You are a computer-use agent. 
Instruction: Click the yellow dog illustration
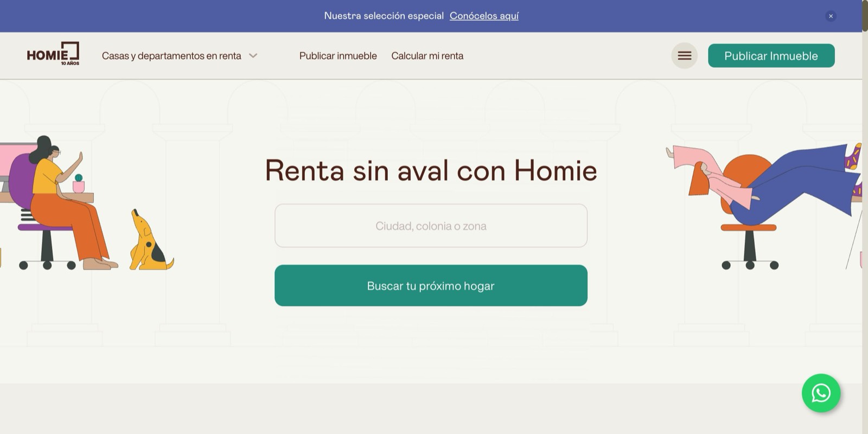point(148,242)
